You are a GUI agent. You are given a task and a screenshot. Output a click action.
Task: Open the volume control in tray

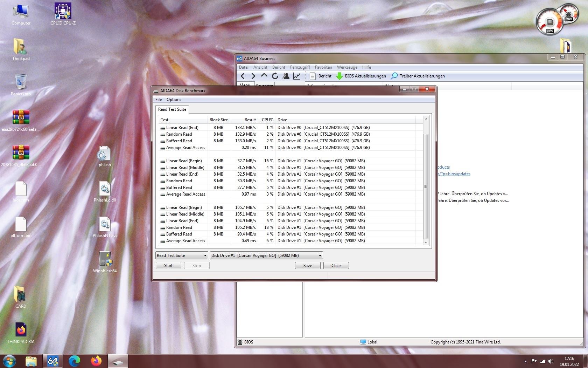[551, 361]
